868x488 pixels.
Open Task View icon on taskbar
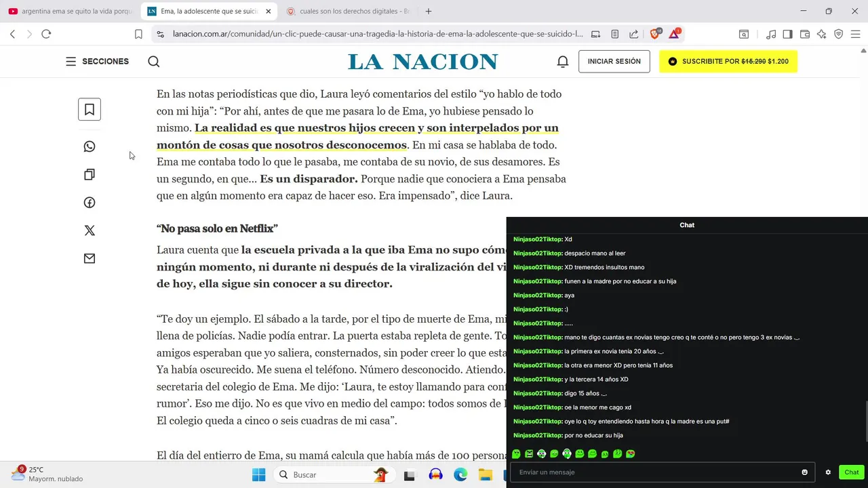coord(410,475)
